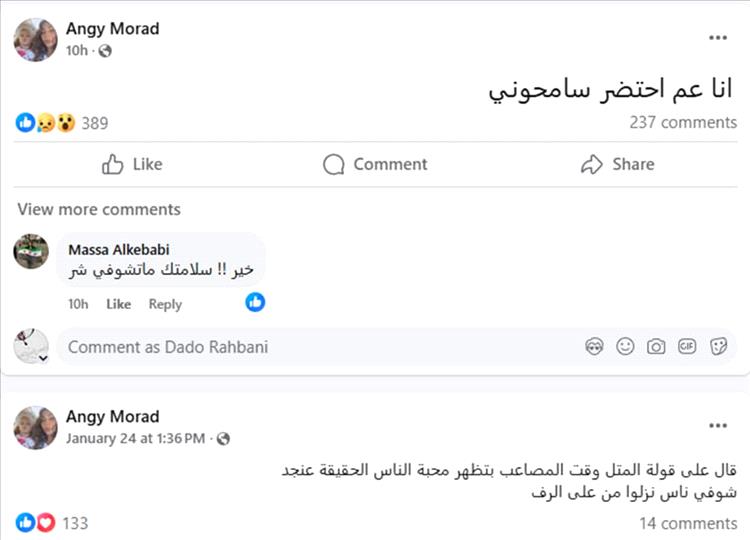The width and height of the screenshot is (750, 540).
Task: Open the emoji picker in comment box
Action: (x=625, y=347)
